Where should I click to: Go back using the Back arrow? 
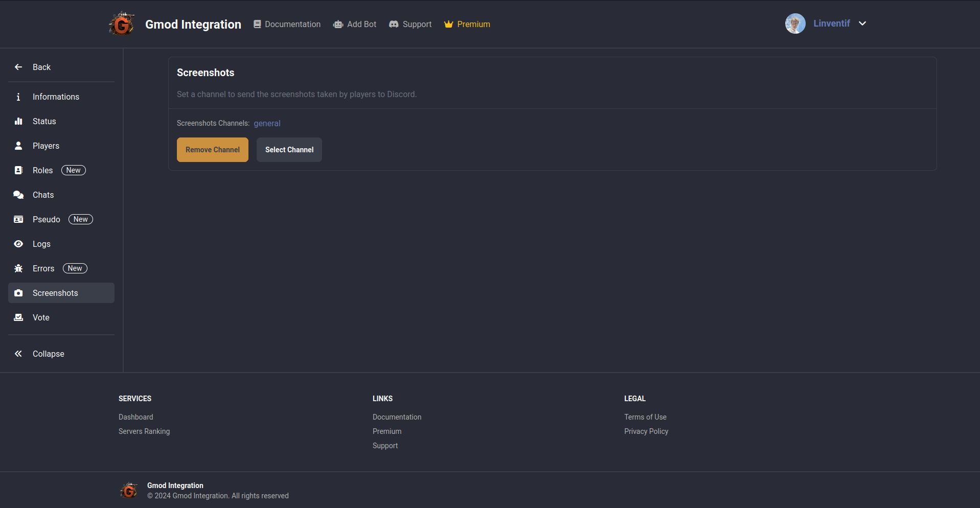click(18, 67)
